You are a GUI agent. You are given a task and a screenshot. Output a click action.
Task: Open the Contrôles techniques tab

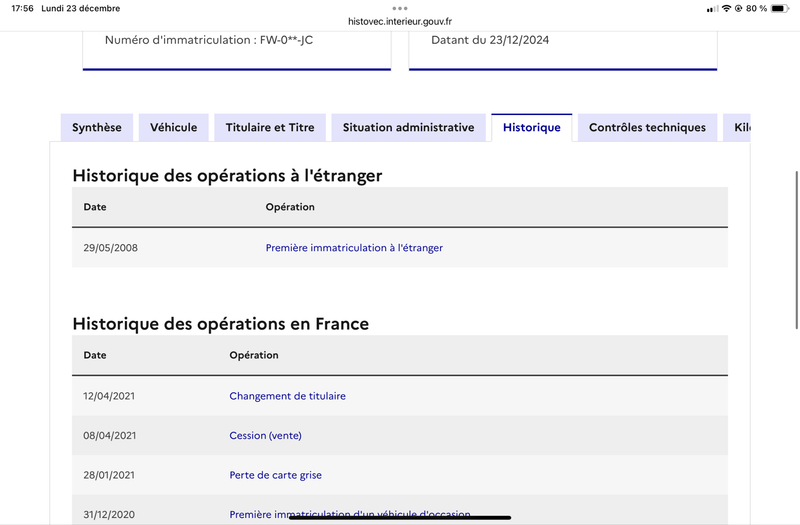647,128
